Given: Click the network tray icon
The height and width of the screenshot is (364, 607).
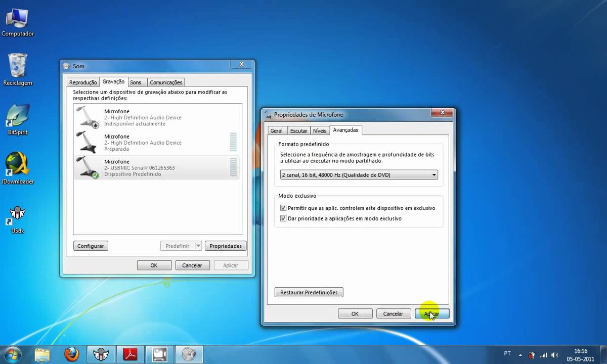Looking at the screenshot, I should coord(543,355).
